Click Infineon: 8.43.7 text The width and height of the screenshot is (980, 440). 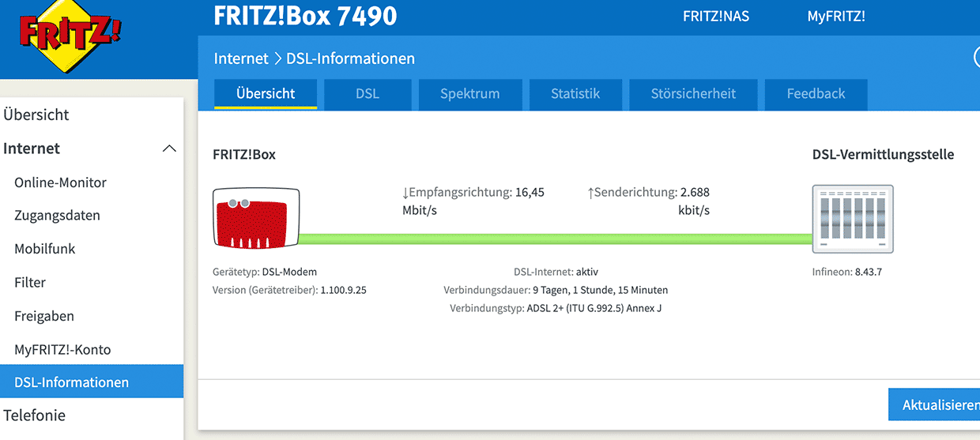[847, 272]
